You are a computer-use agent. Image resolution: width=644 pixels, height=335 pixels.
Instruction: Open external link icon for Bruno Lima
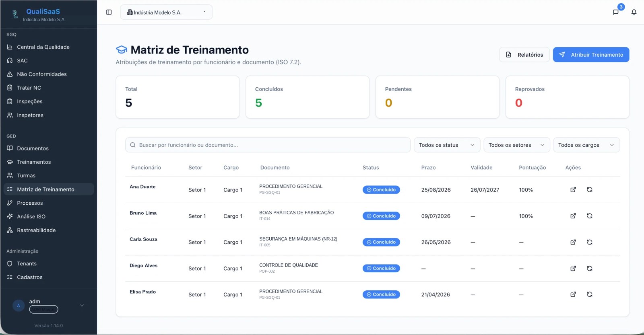tap(573, 216)
